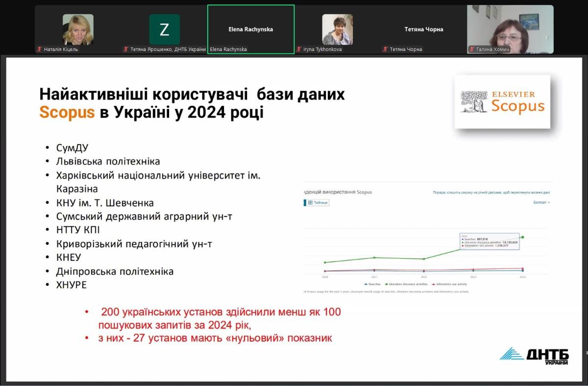The image size is (588, 386).
Task: Click the Elsevier Scopus logo
Action: 502,102
